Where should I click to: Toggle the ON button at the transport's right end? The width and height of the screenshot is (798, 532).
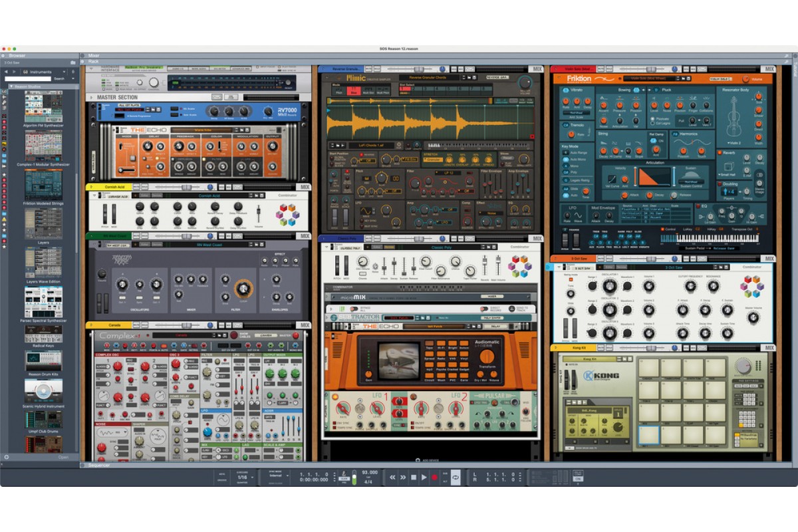point(578,479)
